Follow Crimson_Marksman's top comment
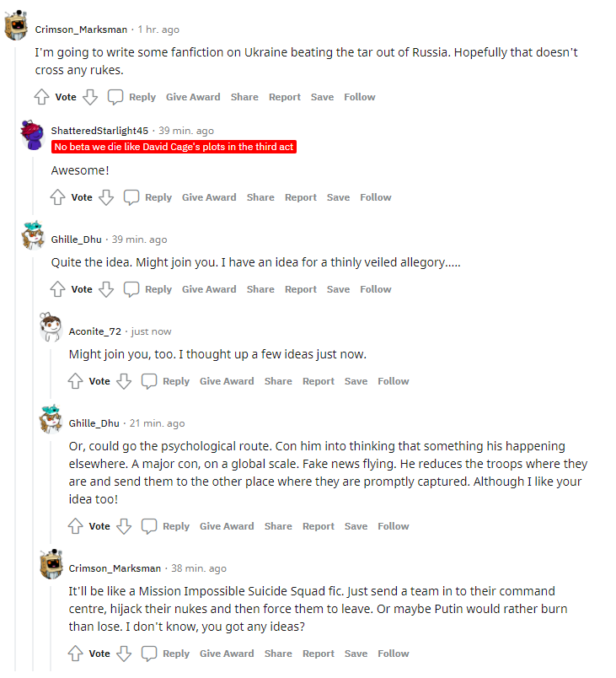Viewport: 616px width, 678px height. (359, 97)
